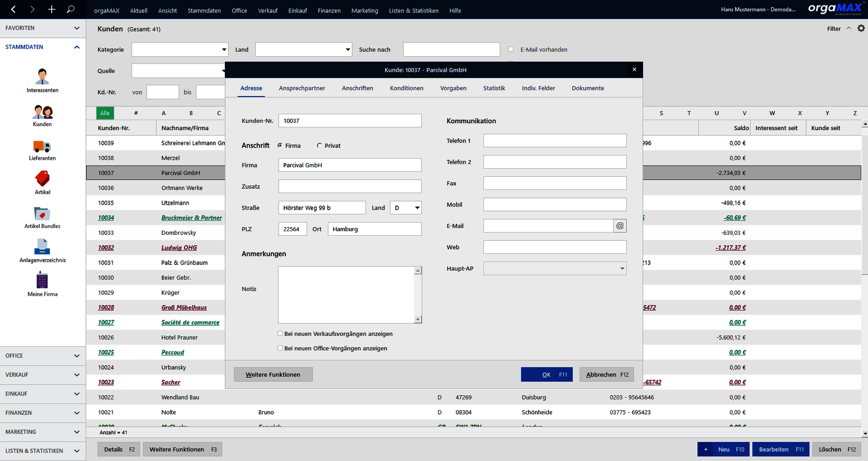Close the Parcival GmbH customer dialog

click(x=634, y=69)
